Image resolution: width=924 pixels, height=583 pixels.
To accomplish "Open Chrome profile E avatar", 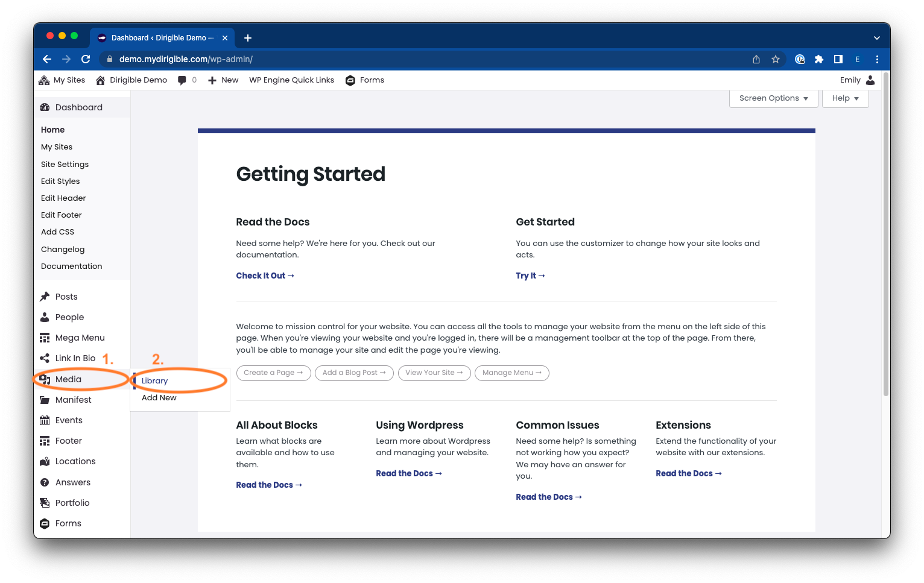I will pyautogui.click(x=857, y=59).
